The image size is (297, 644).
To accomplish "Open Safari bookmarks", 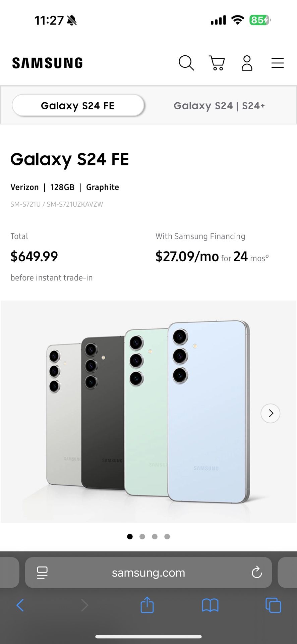I will point(210,605).
